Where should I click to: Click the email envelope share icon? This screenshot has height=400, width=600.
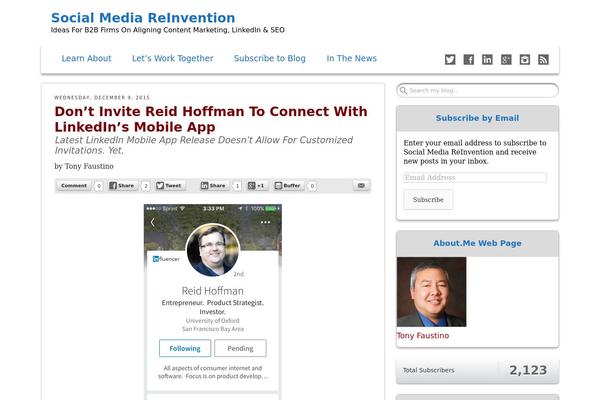tap(361, 186)
